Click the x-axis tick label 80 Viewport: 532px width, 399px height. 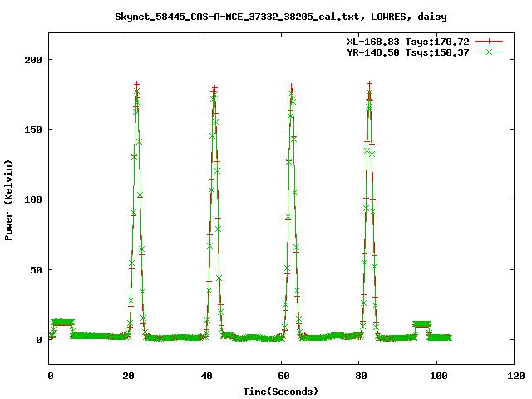361,376
